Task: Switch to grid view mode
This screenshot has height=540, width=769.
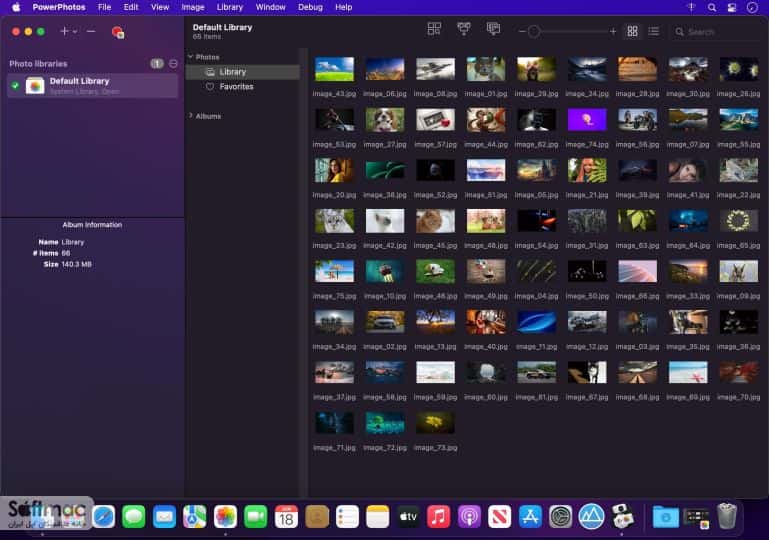Action: click(x=632, y=31)
